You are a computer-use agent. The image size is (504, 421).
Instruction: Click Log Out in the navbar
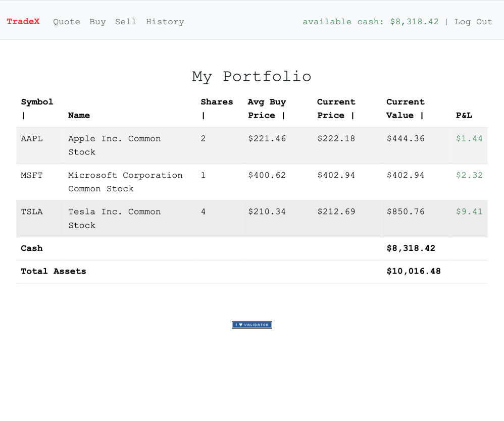[473, 21]
